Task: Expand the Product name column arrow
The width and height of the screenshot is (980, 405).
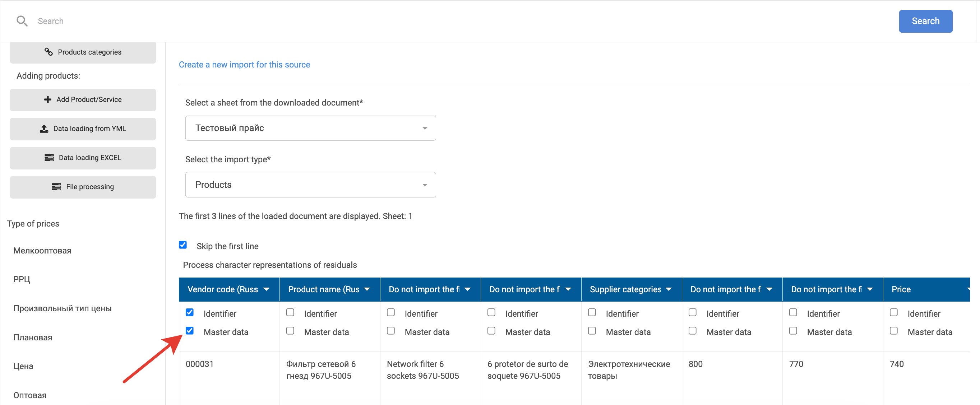Action: 367,289
